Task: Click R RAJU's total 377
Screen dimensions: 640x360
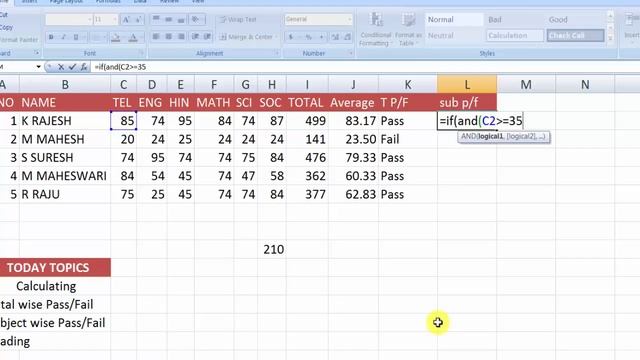Action: [307, 194]
